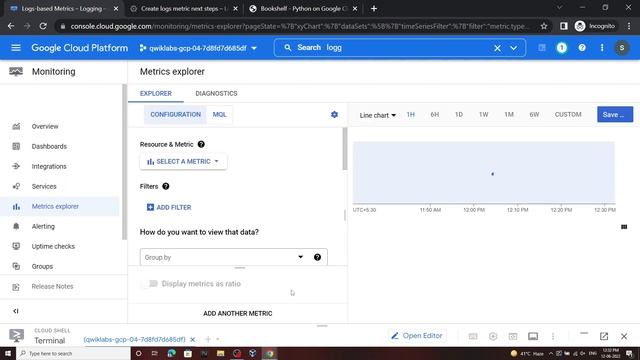Clear the search box text
Image resolution: width=640 pixels, height=360 pixels.
(x=497, y=48)
